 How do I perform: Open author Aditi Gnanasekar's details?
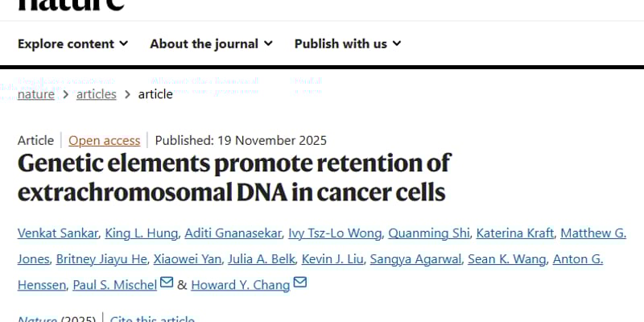pyautogui.click(x=233, y=233)
